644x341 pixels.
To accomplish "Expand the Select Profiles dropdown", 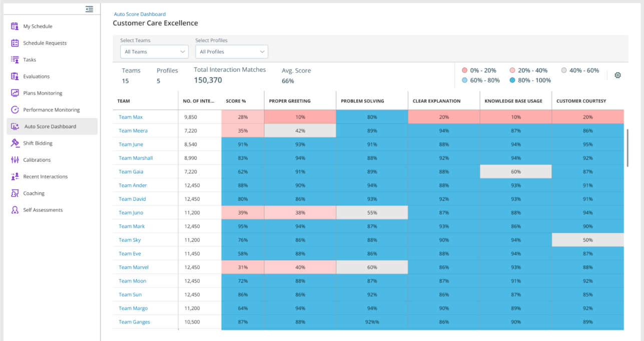I will 232,52.
